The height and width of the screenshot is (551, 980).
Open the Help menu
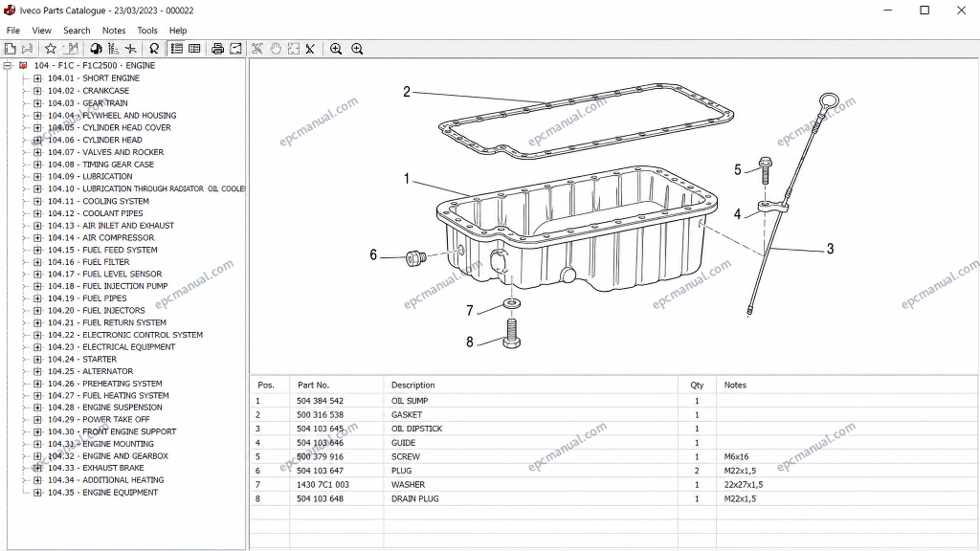tap(178, 30)
